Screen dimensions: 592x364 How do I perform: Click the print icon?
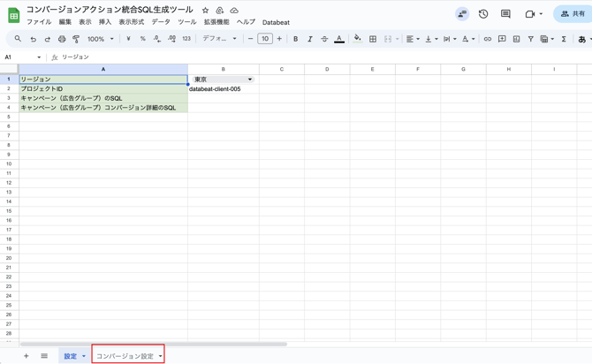tap(62, 39)
